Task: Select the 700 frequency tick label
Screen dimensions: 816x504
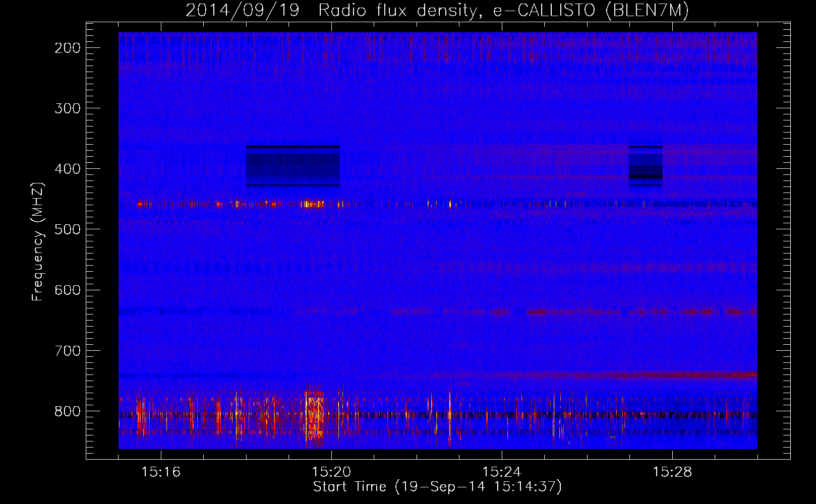Action: click(67, 350)
